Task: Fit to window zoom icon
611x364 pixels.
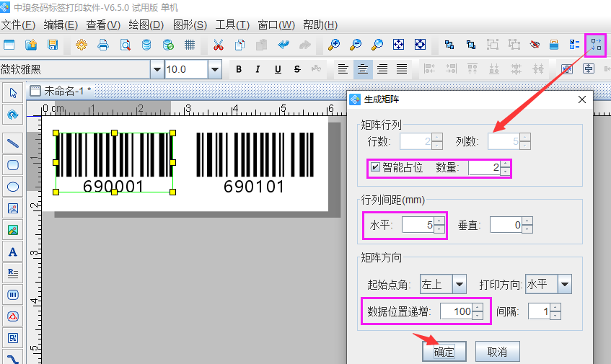Action: [x=398, y=45]
